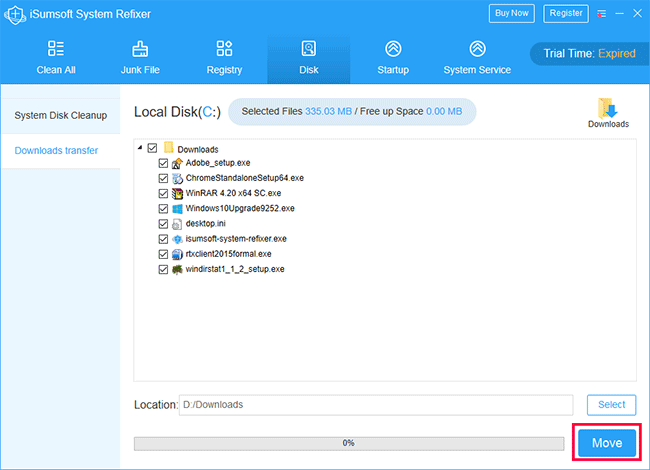Click the Select location button

pyautogui.click(x=611, y=405)
